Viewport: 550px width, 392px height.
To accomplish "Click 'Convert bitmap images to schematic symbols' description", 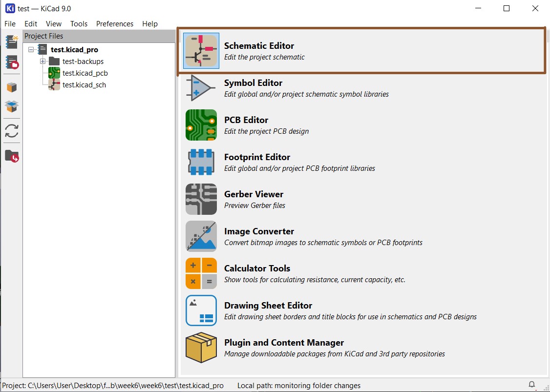I will pos(323,243).
